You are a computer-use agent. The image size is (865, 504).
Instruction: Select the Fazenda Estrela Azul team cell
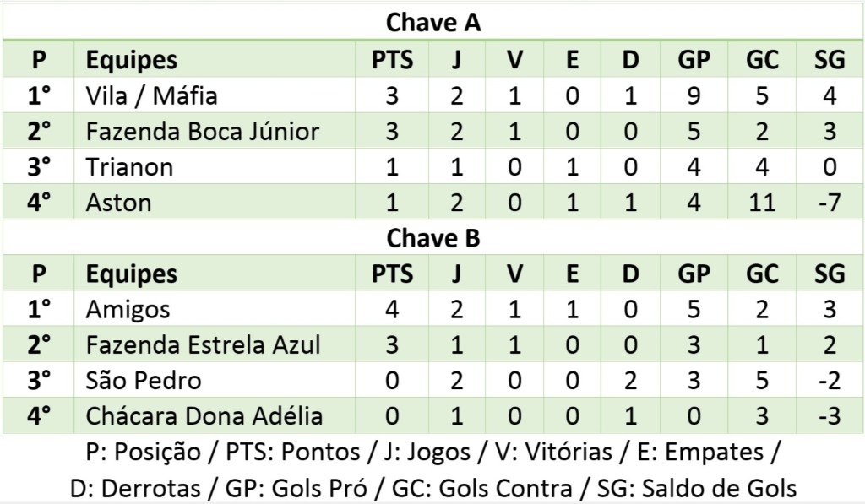coord(203,345)
